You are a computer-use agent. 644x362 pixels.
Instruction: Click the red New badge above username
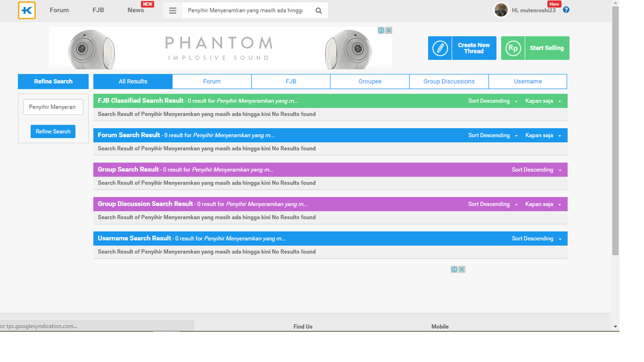pos(554,4)
